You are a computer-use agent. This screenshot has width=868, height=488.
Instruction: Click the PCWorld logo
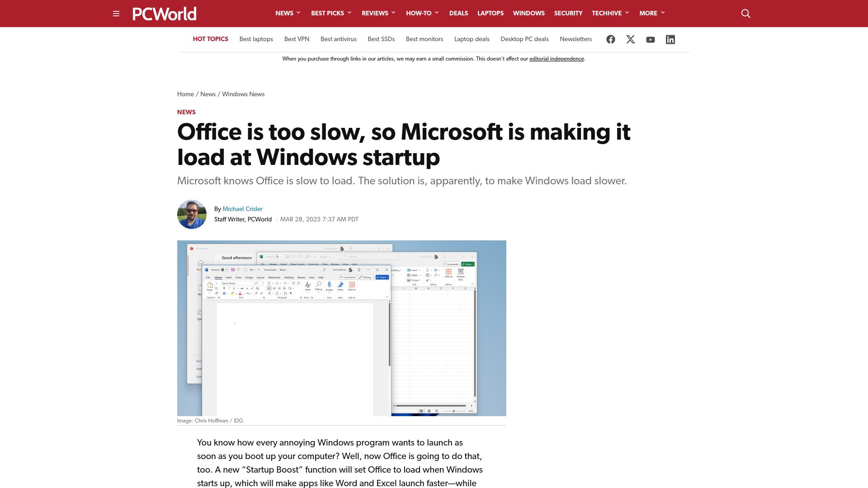(x=165, y=14)
